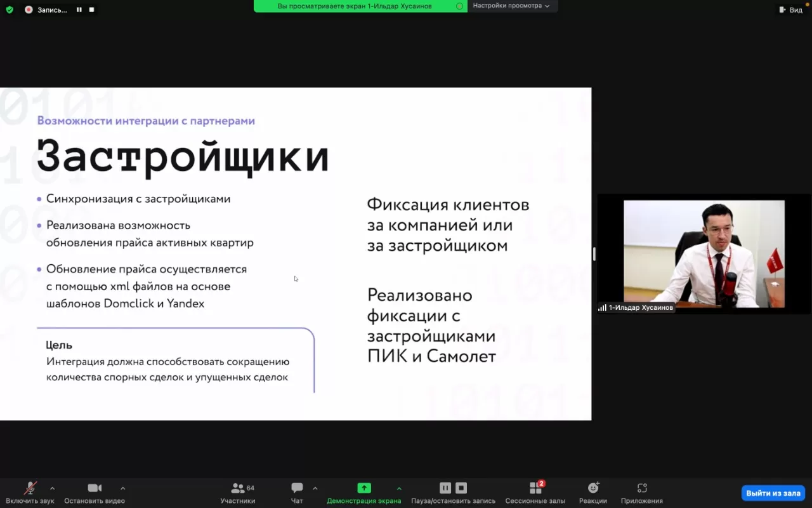Open Сессионные залы breakout rooms

coord(535,488)
